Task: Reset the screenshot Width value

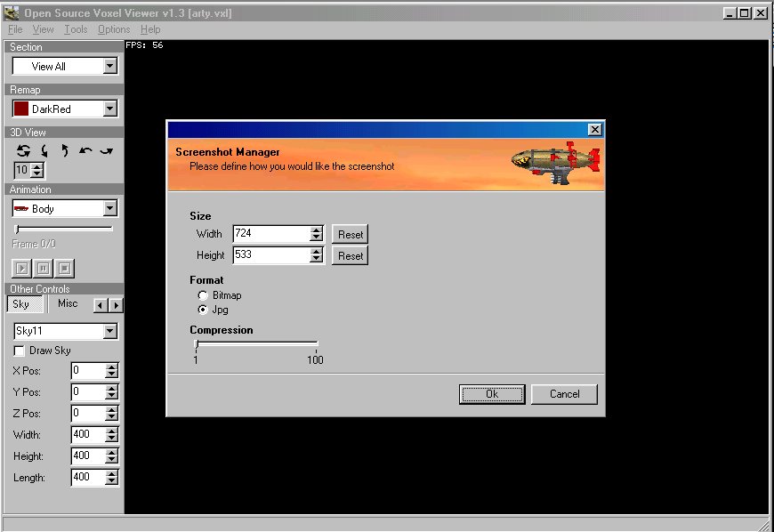Action: point(350,234)
